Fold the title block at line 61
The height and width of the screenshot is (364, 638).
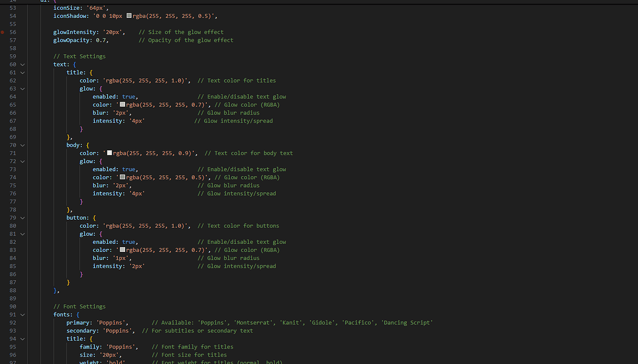tap(23, 73)
